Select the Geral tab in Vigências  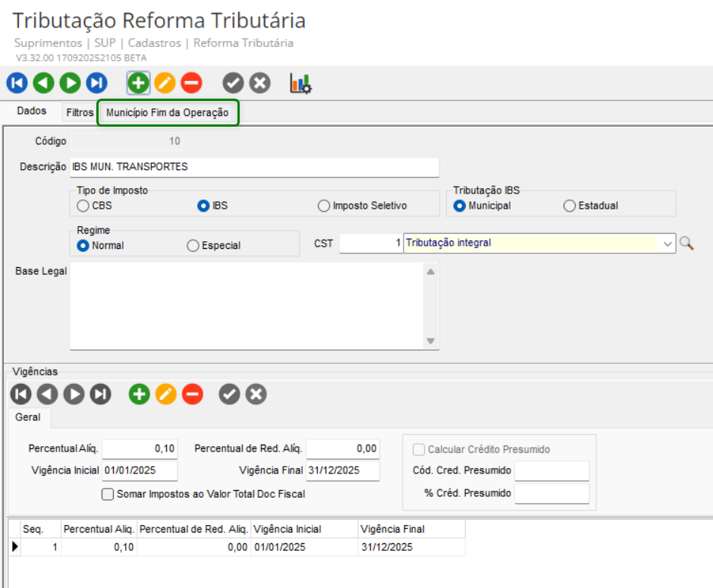(x=28, y=417)
